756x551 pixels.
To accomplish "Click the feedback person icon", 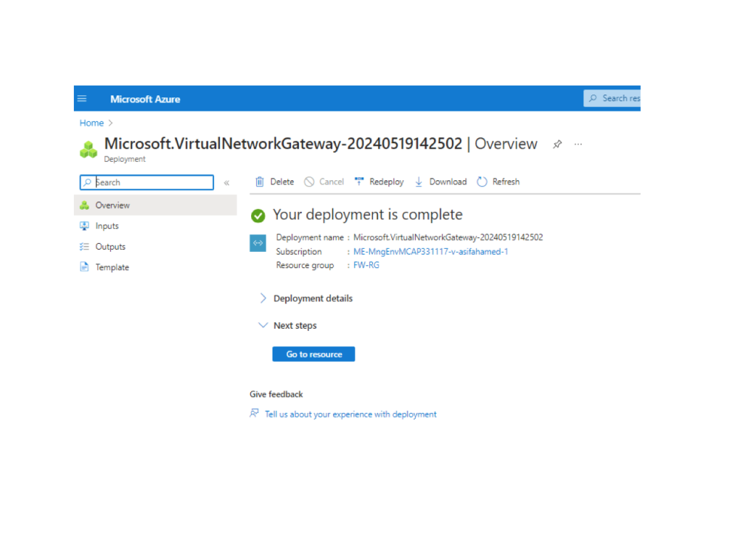I will point(255,414).
